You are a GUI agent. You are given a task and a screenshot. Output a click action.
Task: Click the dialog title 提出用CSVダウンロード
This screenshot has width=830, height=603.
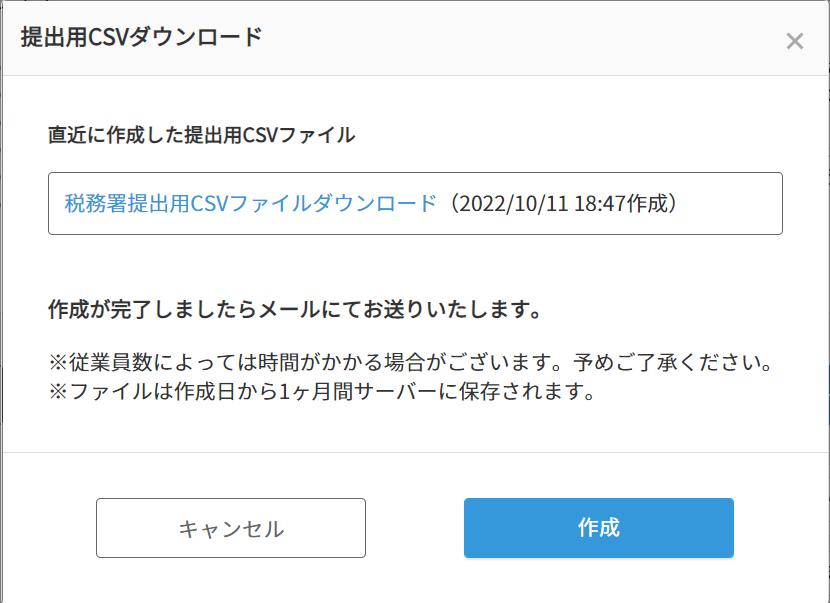141,38
